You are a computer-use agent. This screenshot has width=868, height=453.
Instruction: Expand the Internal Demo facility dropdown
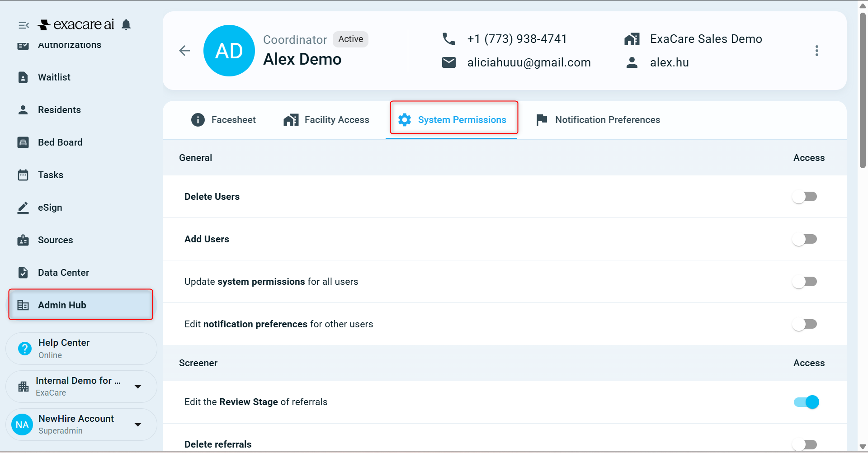138,387
